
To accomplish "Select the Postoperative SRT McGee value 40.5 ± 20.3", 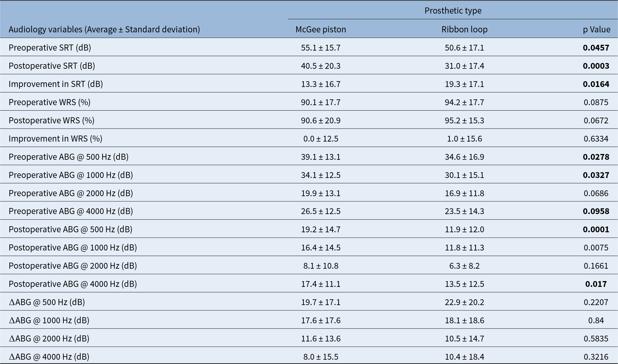I will [321, 66].
